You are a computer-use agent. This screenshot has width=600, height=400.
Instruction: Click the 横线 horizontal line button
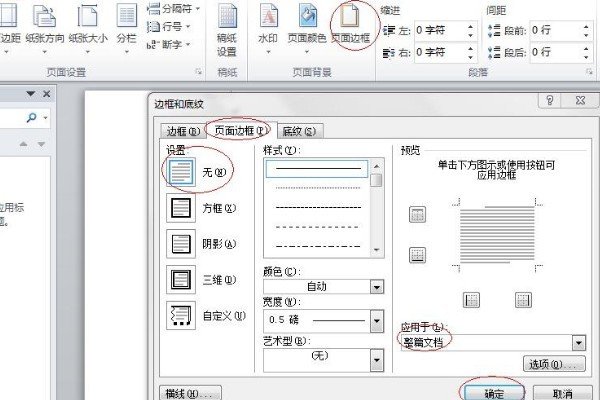point(190,393)
